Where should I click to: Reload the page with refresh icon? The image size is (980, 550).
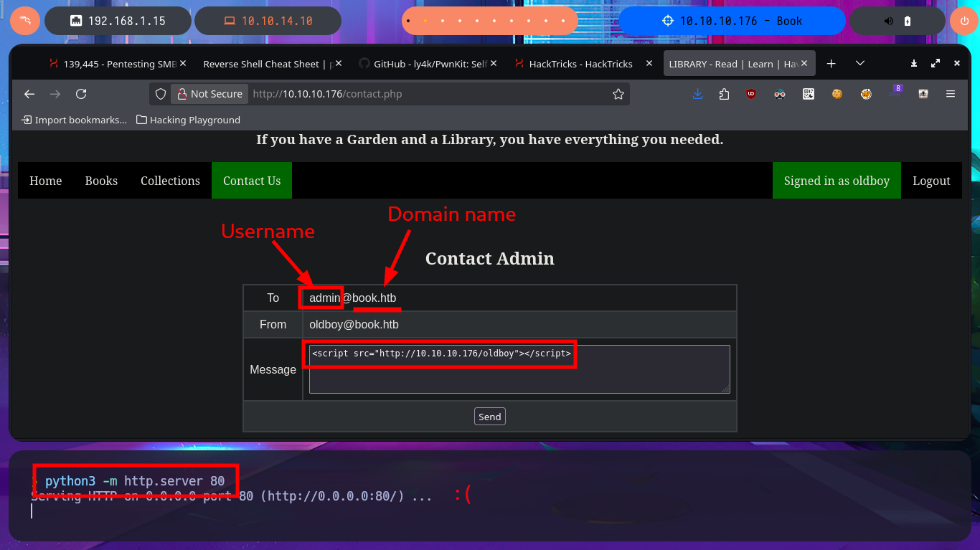click(x=81, y=94)
